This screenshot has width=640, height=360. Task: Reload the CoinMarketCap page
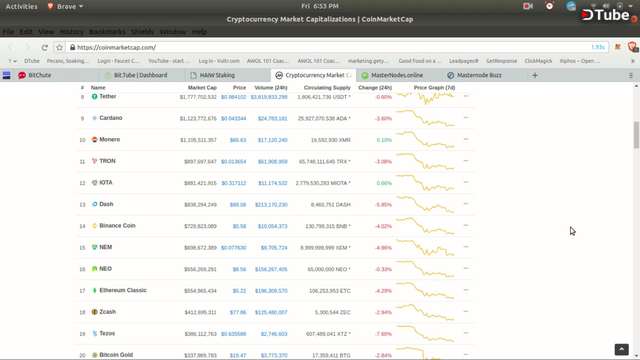44,47
